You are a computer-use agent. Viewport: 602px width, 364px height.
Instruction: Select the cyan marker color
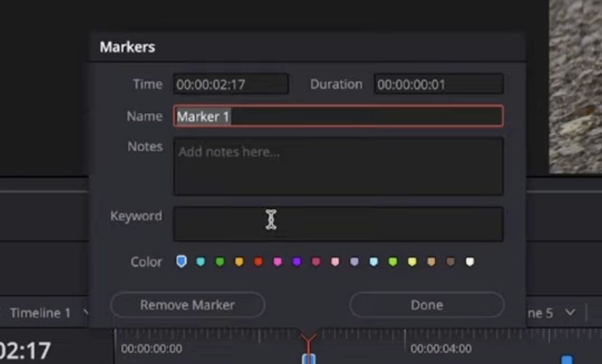200,261
